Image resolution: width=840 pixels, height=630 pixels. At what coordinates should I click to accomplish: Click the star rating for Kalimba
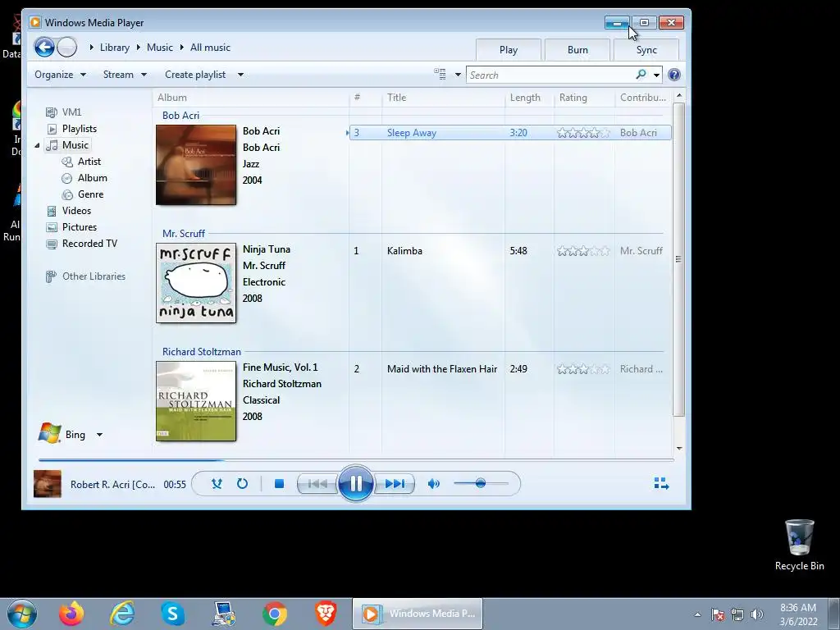tap(583, 251)
